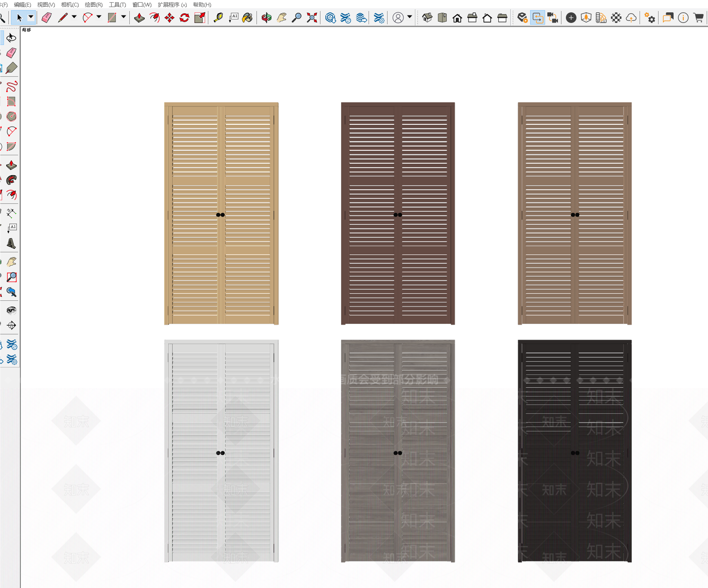Viewport: 708px width, 588px height.
Task: Open the 视图(V) menu
Action: (46, 4)
